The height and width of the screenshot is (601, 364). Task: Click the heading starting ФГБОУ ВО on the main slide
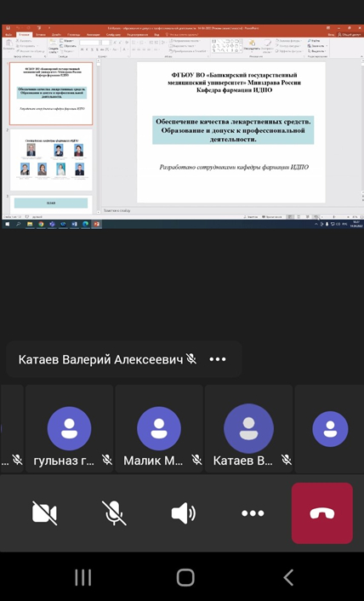tap(234, 83)
